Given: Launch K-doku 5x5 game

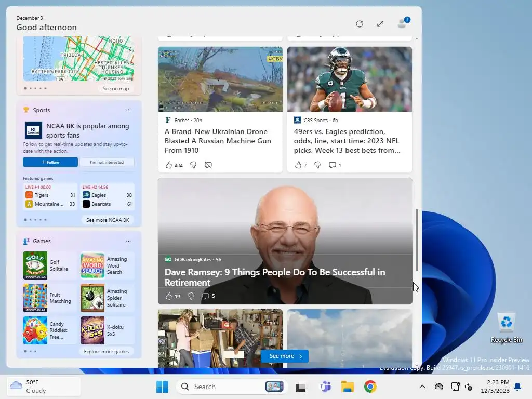Looking at the screenshot, I should pyautogui.click(x=107, y=330).
